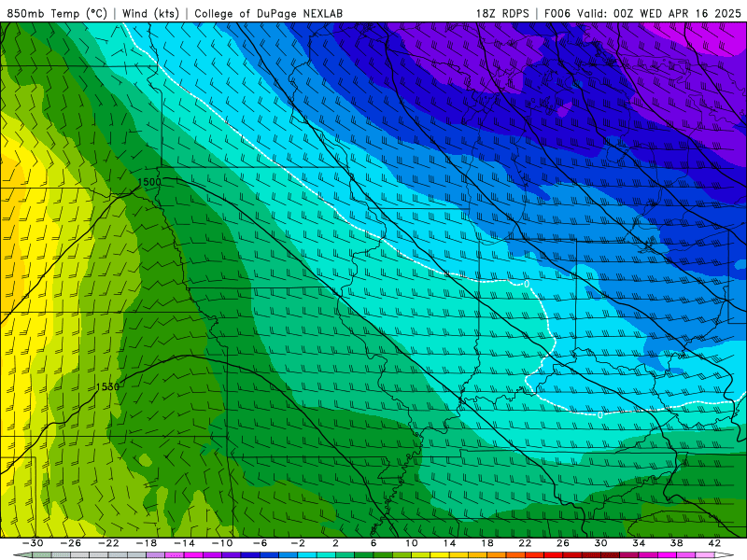The height and width of the screenshot is (560, 747).
Task: Click the upper "0" dashed isotherm label
Action: [x=527, y=284]
